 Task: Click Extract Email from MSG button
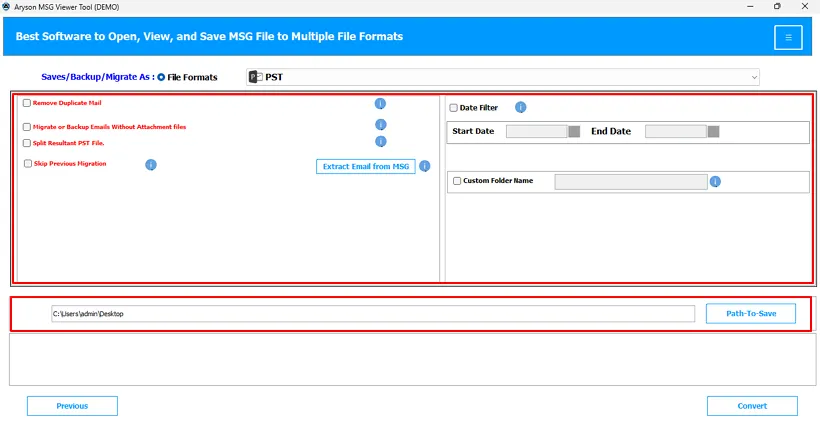366,166
